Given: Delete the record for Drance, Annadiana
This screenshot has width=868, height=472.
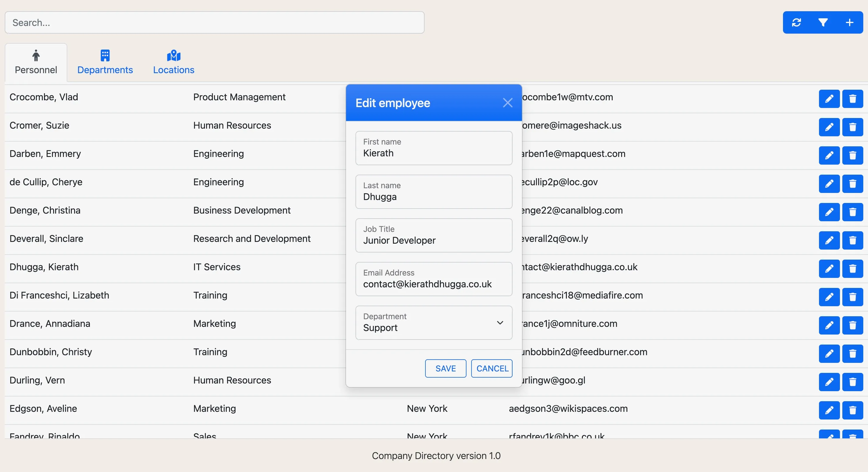Looking at the screenshot, I should click(853, 326).
